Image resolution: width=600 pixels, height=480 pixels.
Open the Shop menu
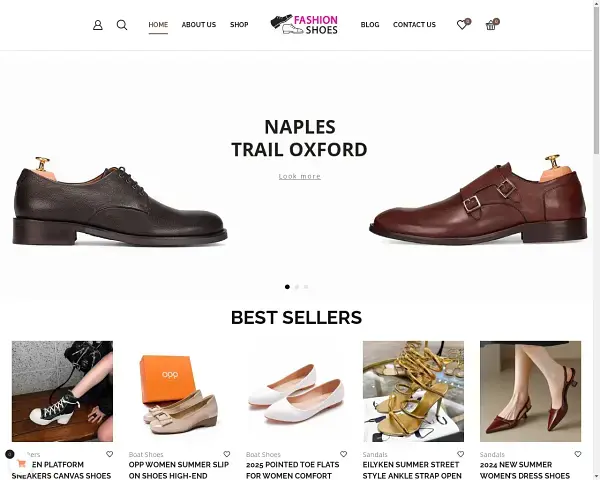tap(239, 25)
